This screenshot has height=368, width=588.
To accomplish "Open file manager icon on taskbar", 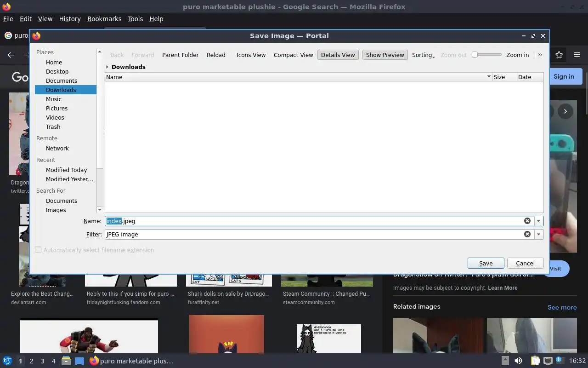I will click(x=66, y=361).
